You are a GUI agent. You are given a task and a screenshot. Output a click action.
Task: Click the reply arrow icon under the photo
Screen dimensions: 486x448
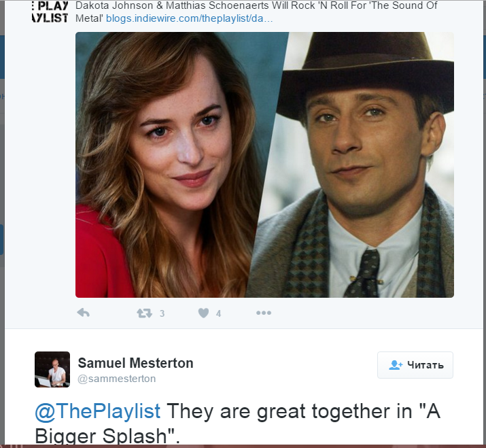click(x=83, y=313)
